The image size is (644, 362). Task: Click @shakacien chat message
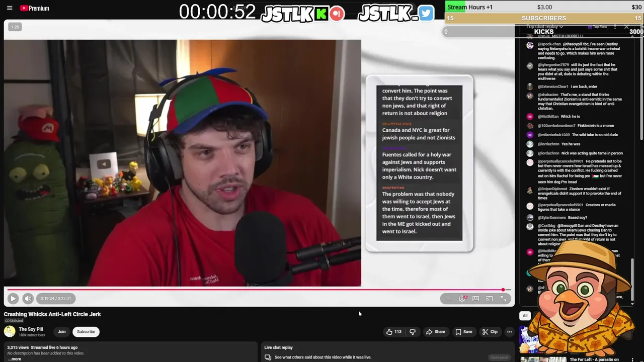580,102
